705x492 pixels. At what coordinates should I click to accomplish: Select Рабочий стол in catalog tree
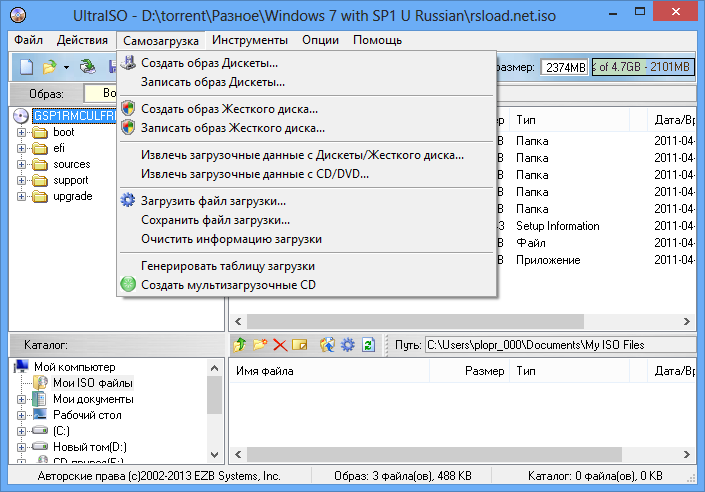tap(87, 415)
